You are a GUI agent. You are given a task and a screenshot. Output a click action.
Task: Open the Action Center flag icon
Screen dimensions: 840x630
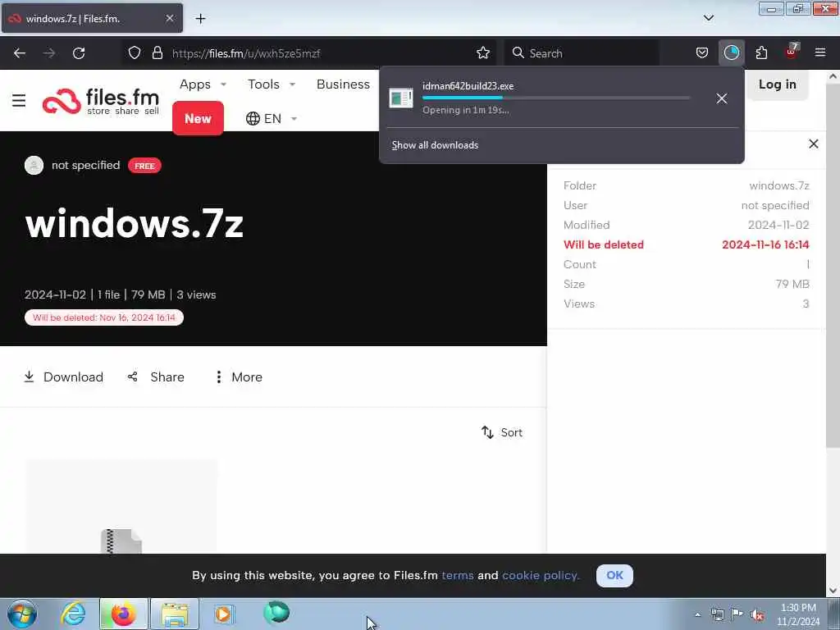tap(737, 614)
